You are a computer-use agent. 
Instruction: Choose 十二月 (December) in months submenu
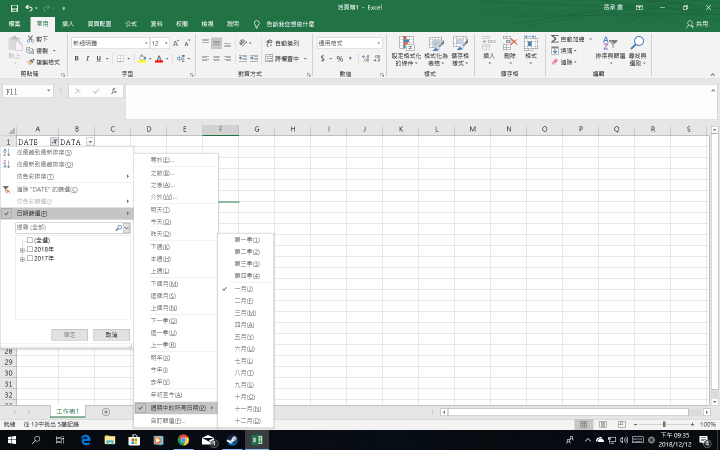246,421
